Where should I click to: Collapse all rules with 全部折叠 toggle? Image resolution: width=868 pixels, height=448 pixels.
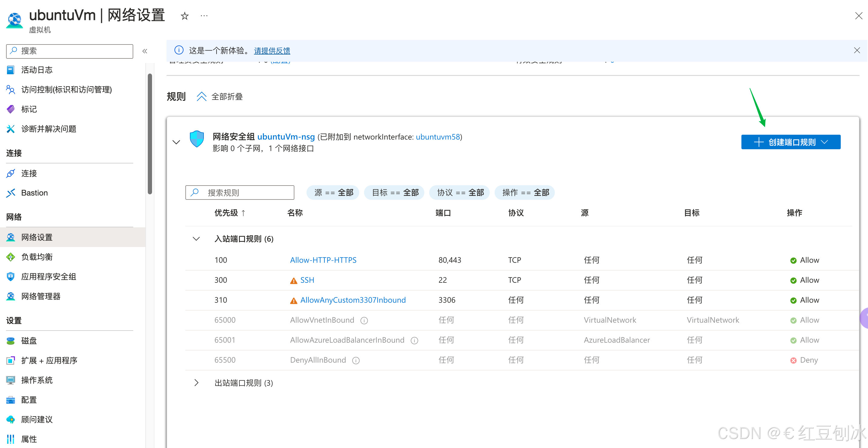[x=220, y=97]
